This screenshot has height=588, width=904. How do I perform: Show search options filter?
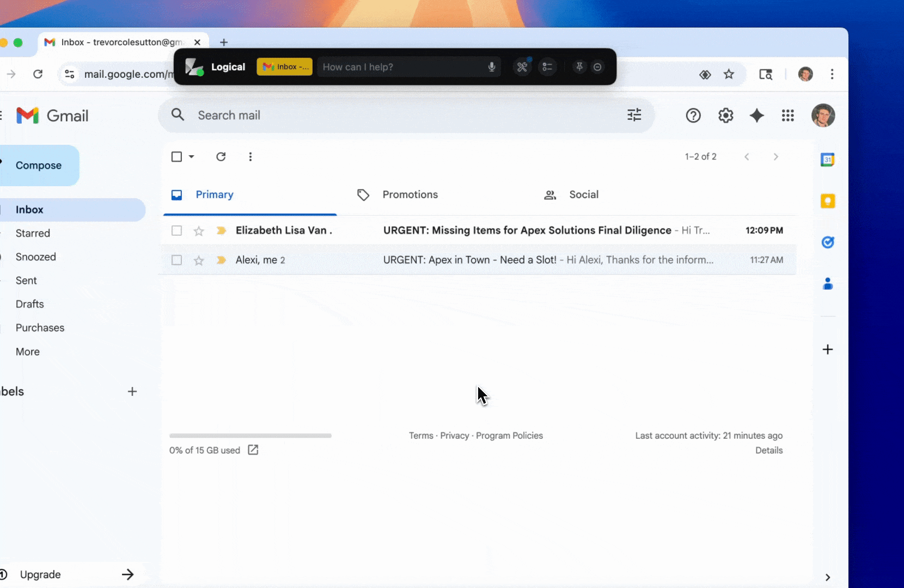(634, 115)
